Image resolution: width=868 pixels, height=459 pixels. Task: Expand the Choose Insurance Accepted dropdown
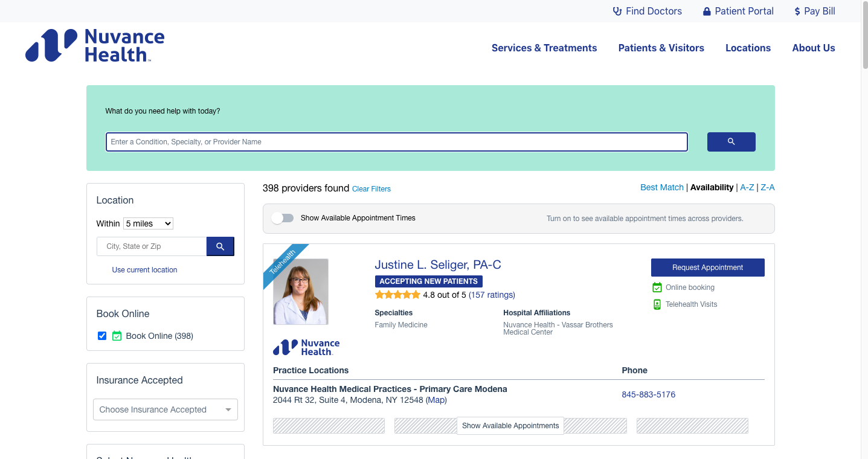coord(166,409)
